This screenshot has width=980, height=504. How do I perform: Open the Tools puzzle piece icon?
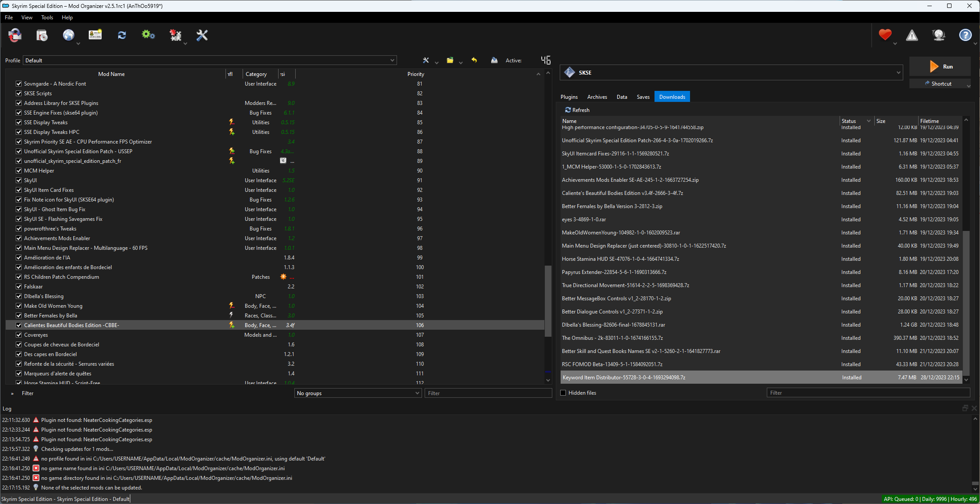tap(175, 35)
